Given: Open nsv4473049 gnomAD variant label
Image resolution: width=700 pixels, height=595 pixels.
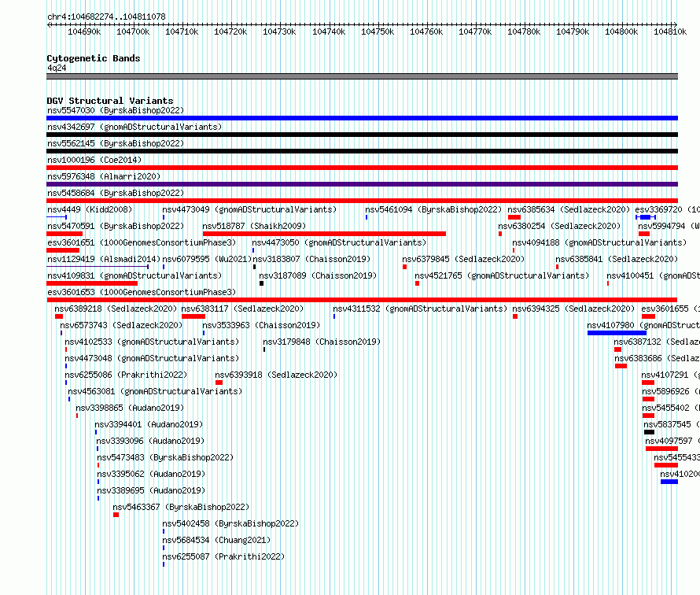Looking at the screenshot, I should (x=249, y=209).
